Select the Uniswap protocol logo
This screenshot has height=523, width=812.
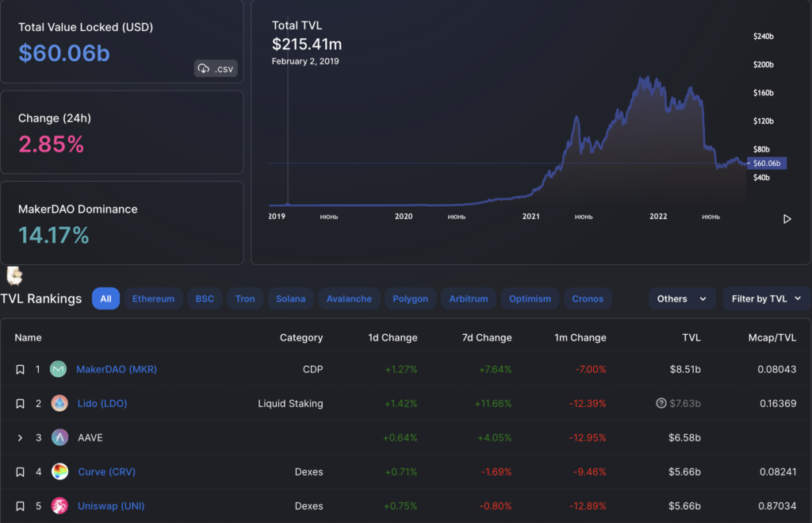(58, 506)
